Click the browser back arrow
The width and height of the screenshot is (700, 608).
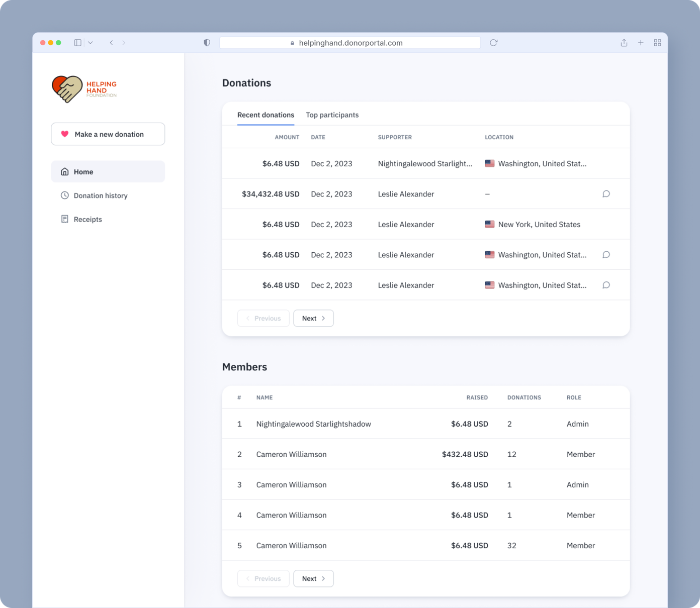tap(112, 43)
